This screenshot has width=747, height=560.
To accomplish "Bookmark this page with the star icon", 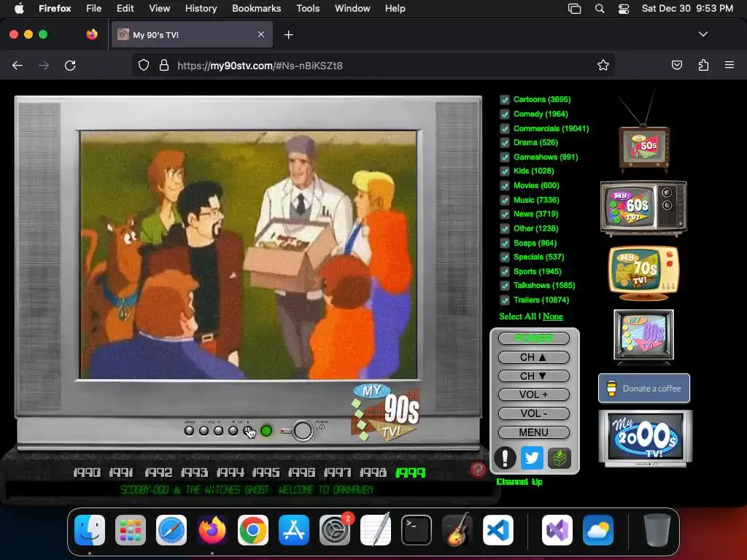I will [x=603, y=65].
